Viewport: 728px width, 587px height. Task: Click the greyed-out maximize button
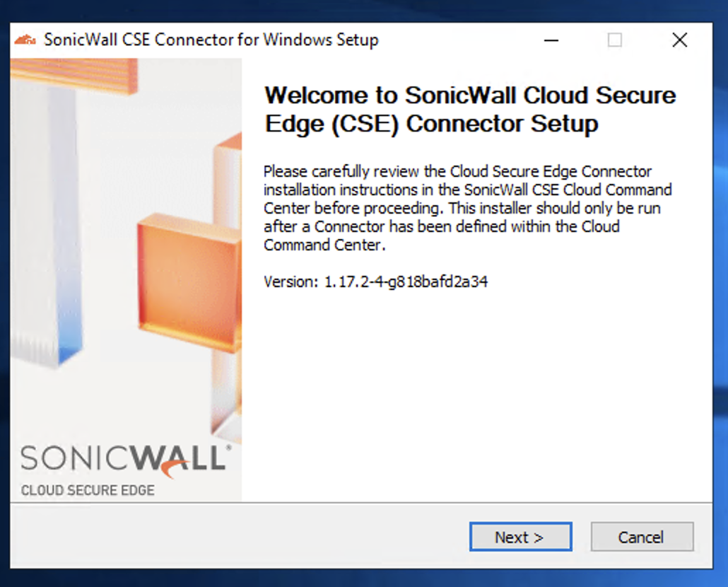click(615, 40)
